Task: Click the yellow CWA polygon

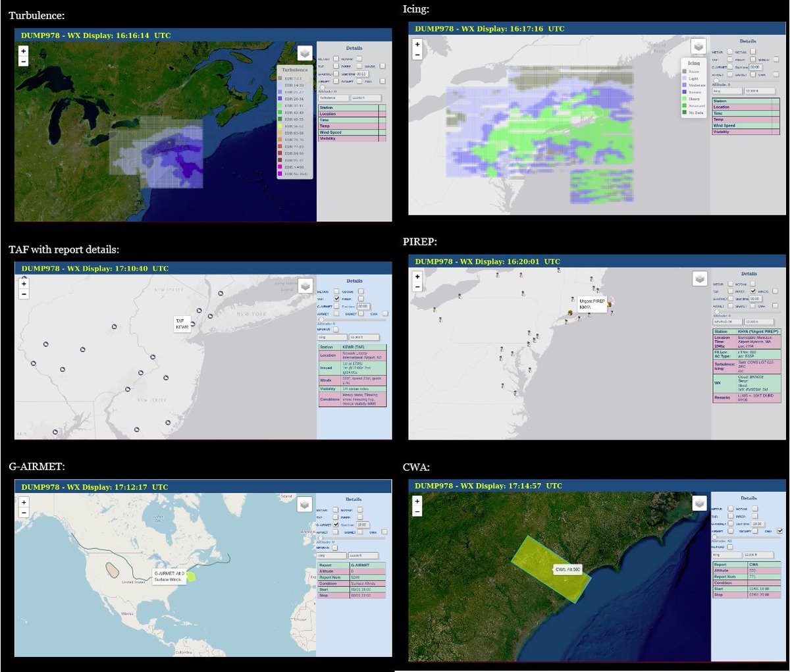Action: click(x=550, y=569)
